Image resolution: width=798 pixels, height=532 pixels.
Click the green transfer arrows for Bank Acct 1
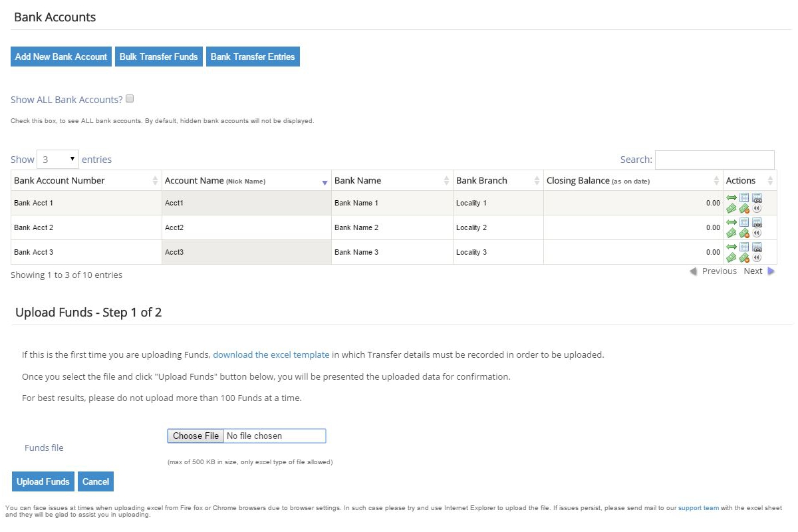[x=732, y=197]
